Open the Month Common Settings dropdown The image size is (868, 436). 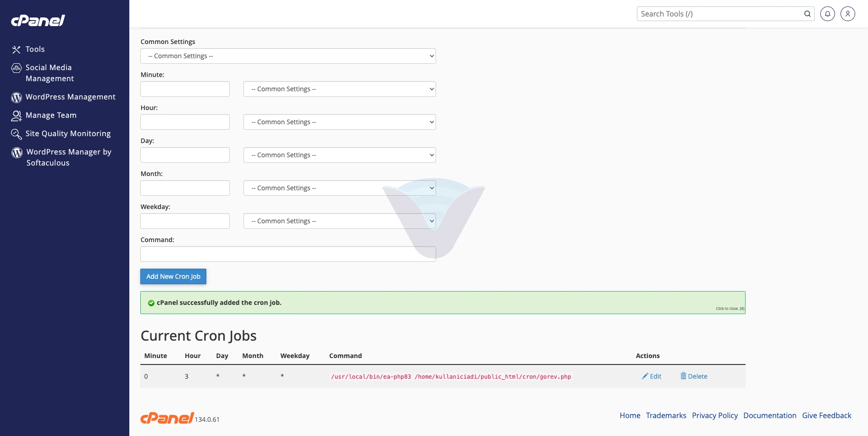point(339,188)
